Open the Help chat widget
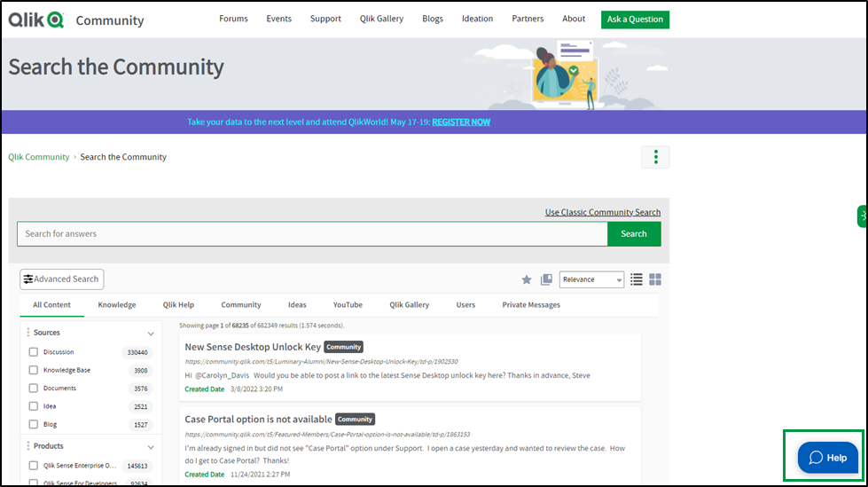This screenshot has height=487, width=868. click(x=827, y=458)
